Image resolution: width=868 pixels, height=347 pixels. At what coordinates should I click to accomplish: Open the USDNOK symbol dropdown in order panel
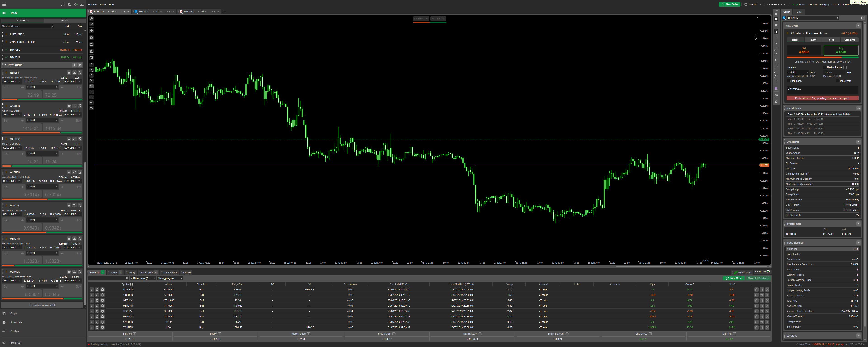[813, 18]
